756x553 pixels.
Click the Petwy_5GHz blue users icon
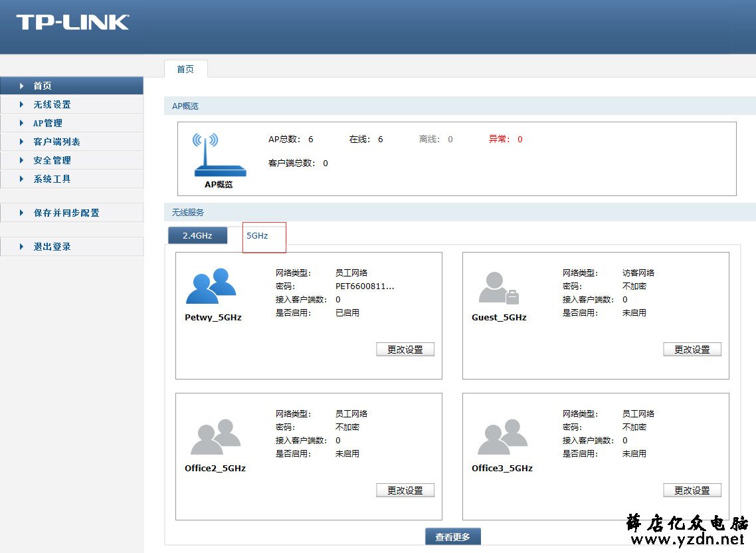[211, 285]
